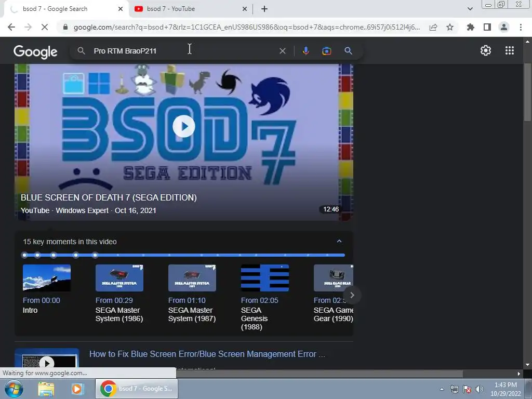Open clock showing 1:43 PM
This screenshot has width=532, height=399.
506,389
